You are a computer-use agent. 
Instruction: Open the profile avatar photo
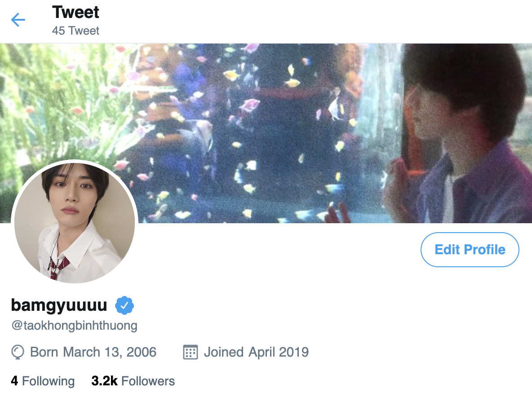pyautogui.click(x=75, y=222)
